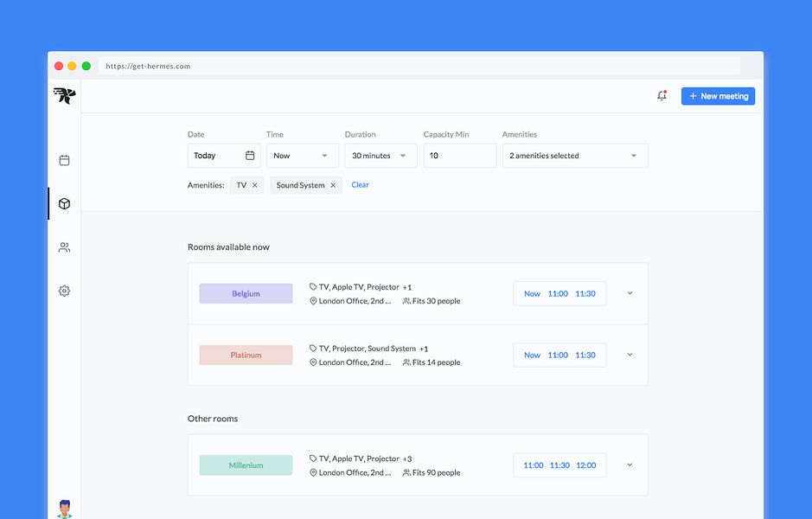This screenshot has width=812, height=519.
Task: Click the user avatar in sidebar
Action: [x=64, y=509]
